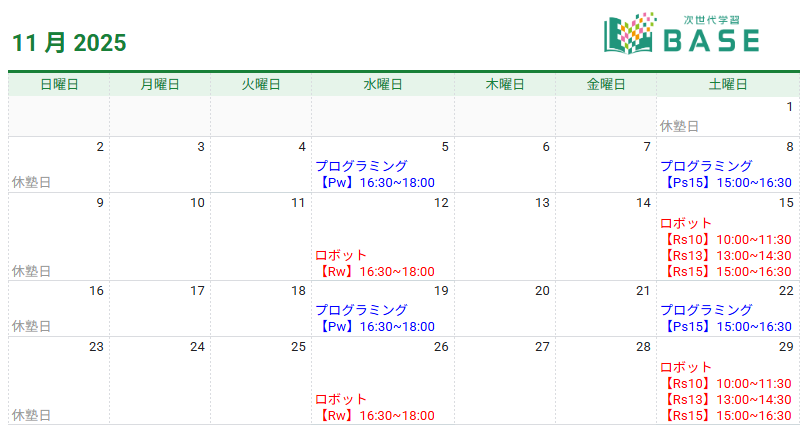Click the ロボット Rw 16:30~18:00 event on November 12
Screen dimensions: 806x429
point(375,263)
